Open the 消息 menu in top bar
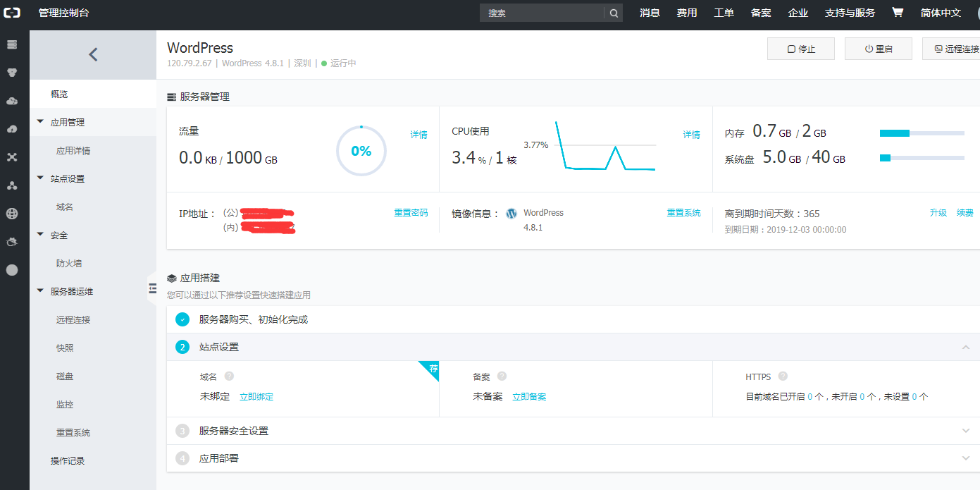This screenshot has height=490, width=980. 650,13
